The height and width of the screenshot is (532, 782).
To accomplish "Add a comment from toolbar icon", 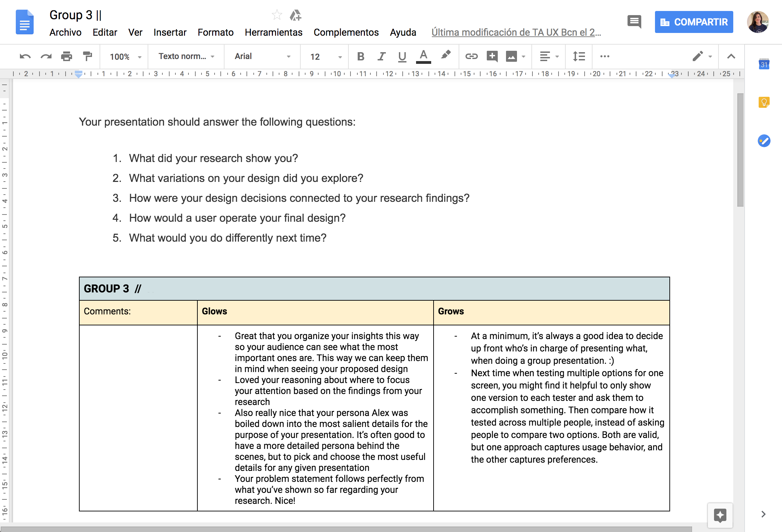I will (492, 56).
